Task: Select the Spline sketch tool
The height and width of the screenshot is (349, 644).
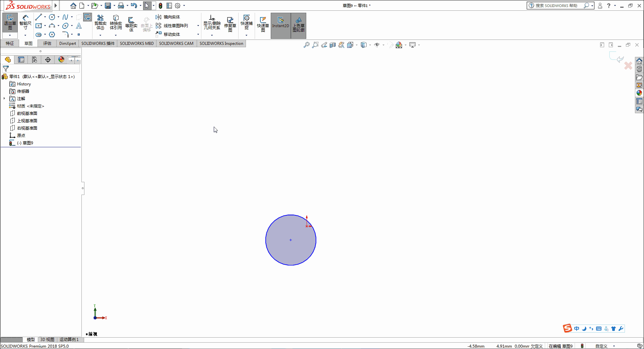Action: tap(65, 17)
